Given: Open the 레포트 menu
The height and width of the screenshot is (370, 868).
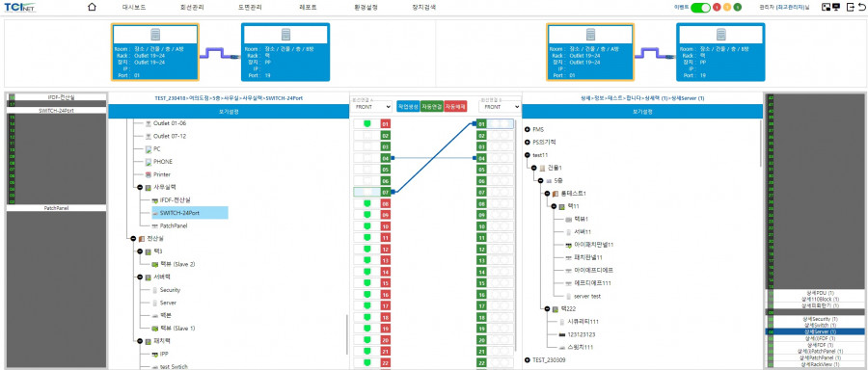Looking at the screenshot, I should (x=308, y=8).
